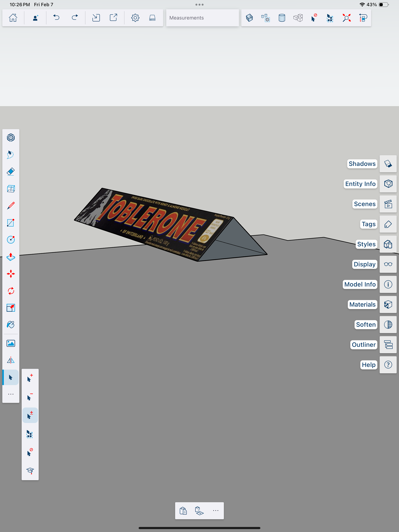399x532 pixels.
Task: Open the Entity Info panel
Action: point(388,184)
